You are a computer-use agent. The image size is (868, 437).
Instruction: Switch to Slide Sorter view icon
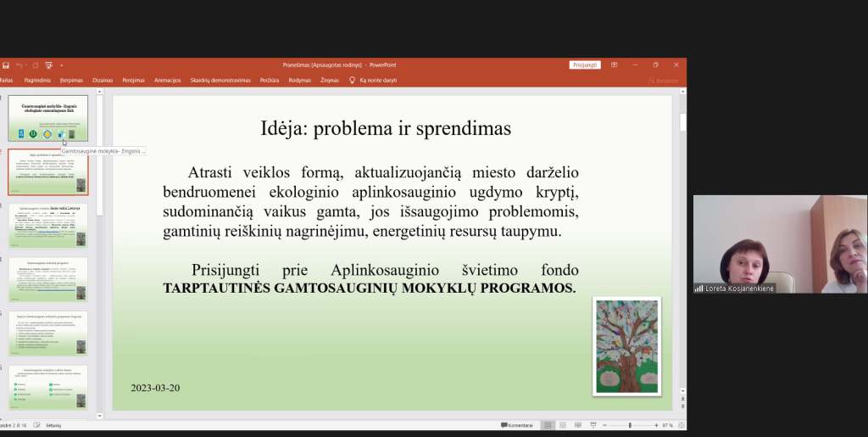tap(563, 425)
